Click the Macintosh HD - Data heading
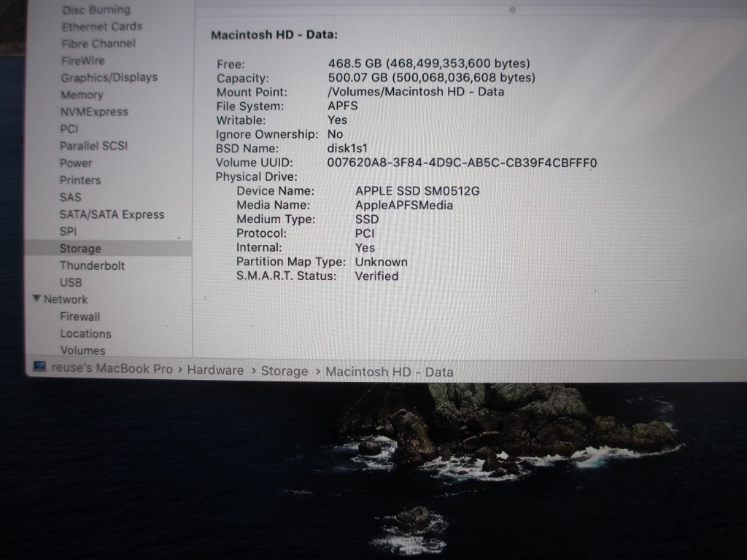This screenshot has height=560, width=747. pos(274,35)
